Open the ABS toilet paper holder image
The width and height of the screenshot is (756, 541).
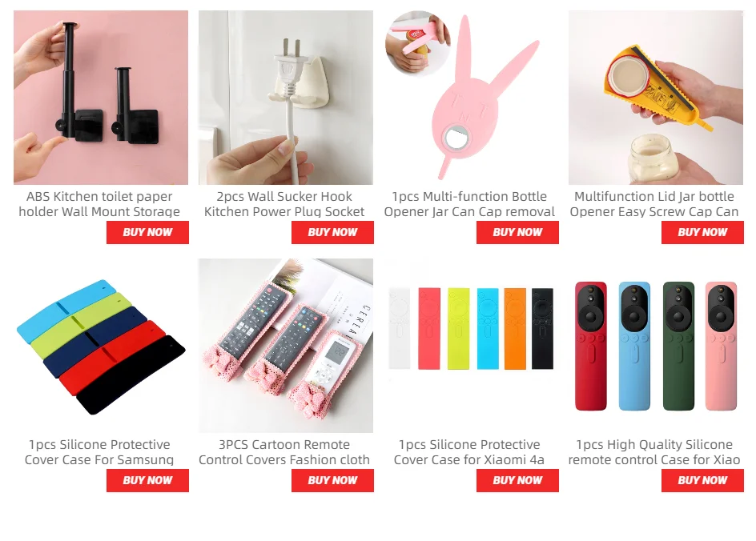101,98
